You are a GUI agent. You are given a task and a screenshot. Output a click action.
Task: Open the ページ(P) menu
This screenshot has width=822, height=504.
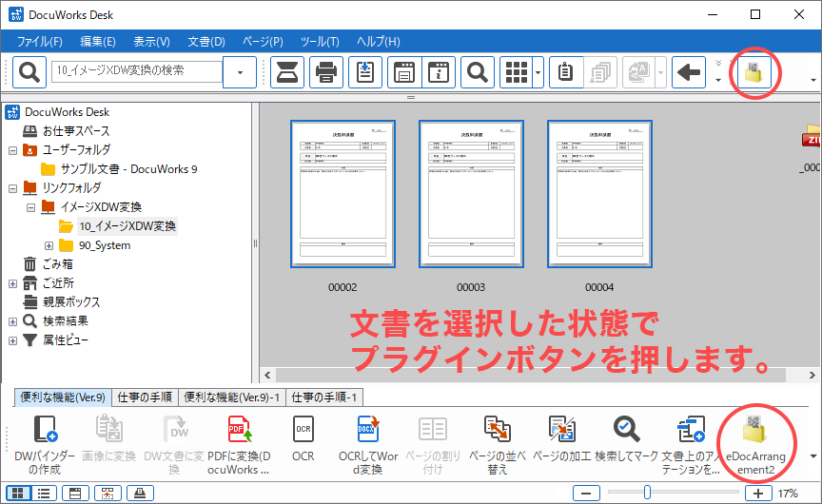tap(263, 42)
